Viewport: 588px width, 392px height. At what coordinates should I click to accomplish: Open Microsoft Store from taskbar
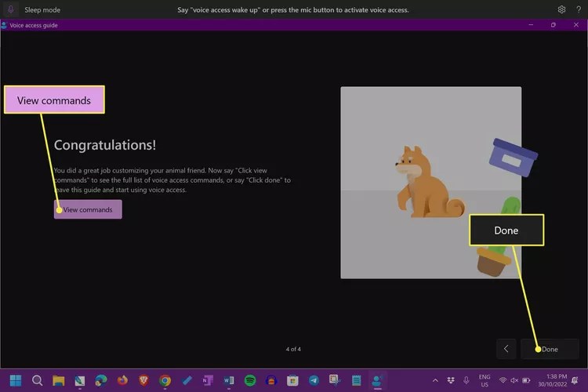point(292,380)
